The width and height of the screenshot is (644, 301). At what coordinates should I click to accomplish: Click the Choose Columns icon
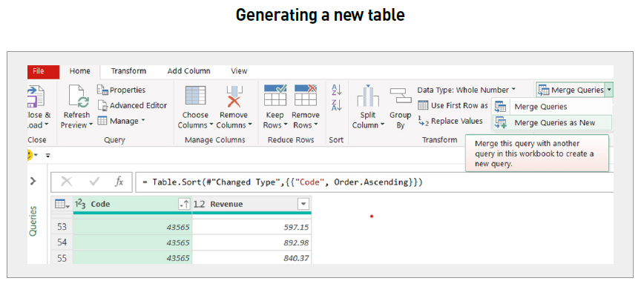coord(196,96)
